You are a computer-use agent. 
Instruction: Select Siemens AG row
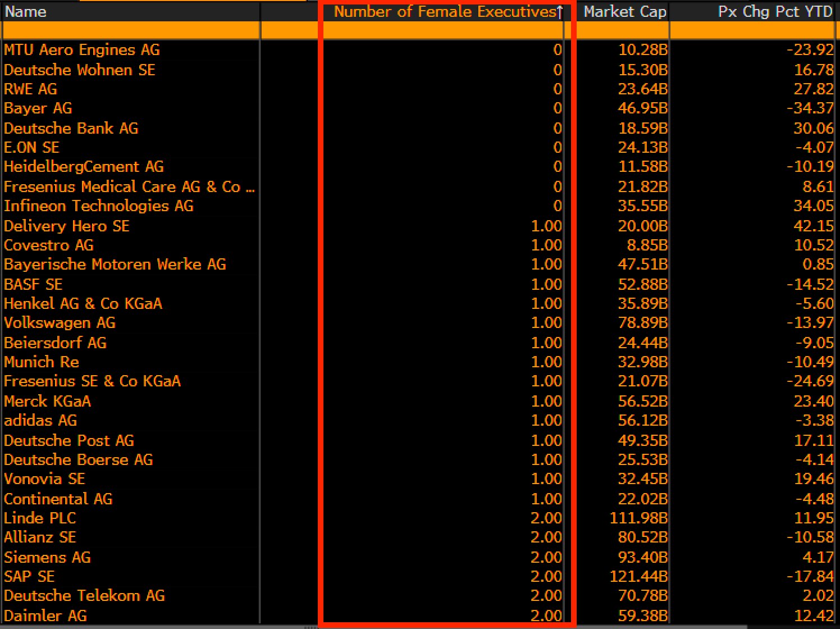[47, 558]
